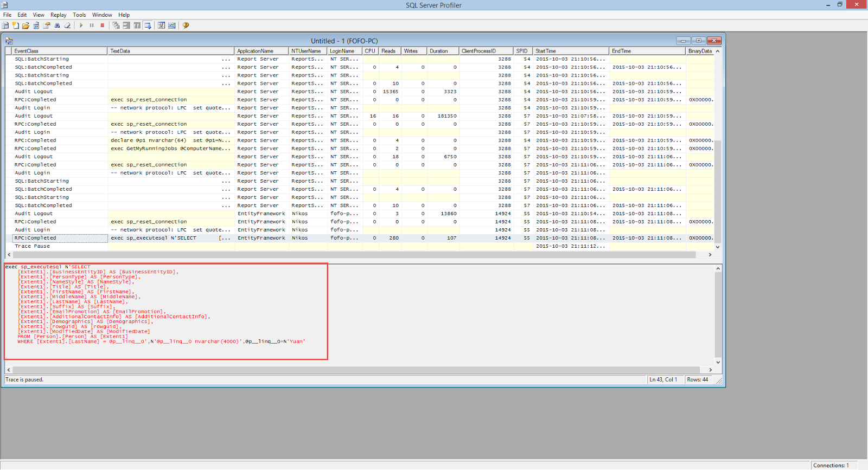Click the CPU column header
The height and width of the screenshot is (470, 868).
tap(371, 51)
